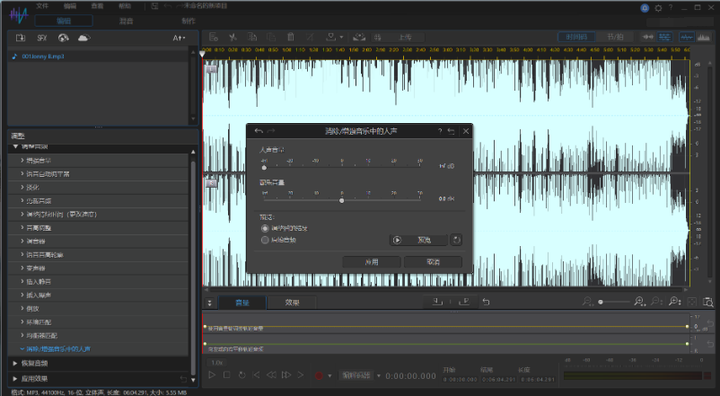Click the settings gear icon in title bar

(x=658, y=8)
